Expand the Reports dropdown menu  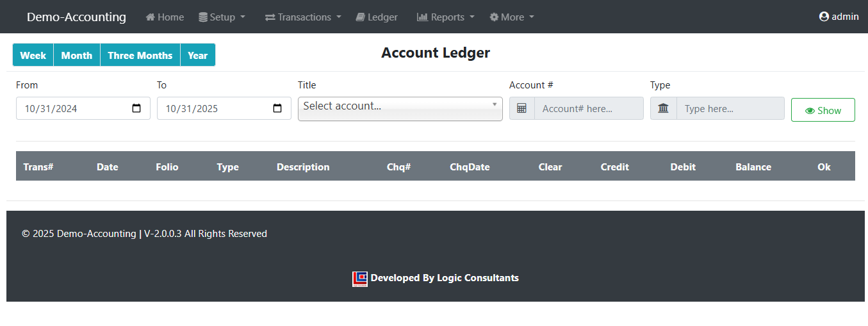446,17
